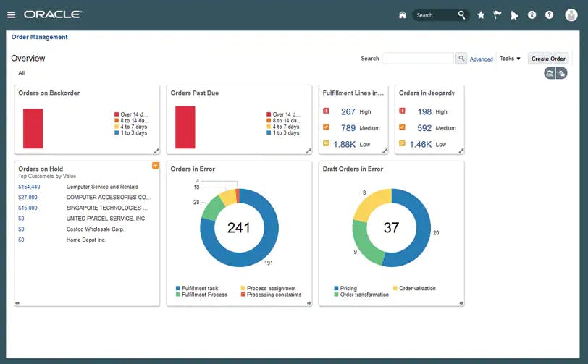Image resolution: width=588 pixels, height=364 pixels.
Task: Click the High priority icon in Orders in Jeopardy
Action: [x=402, y=111]
